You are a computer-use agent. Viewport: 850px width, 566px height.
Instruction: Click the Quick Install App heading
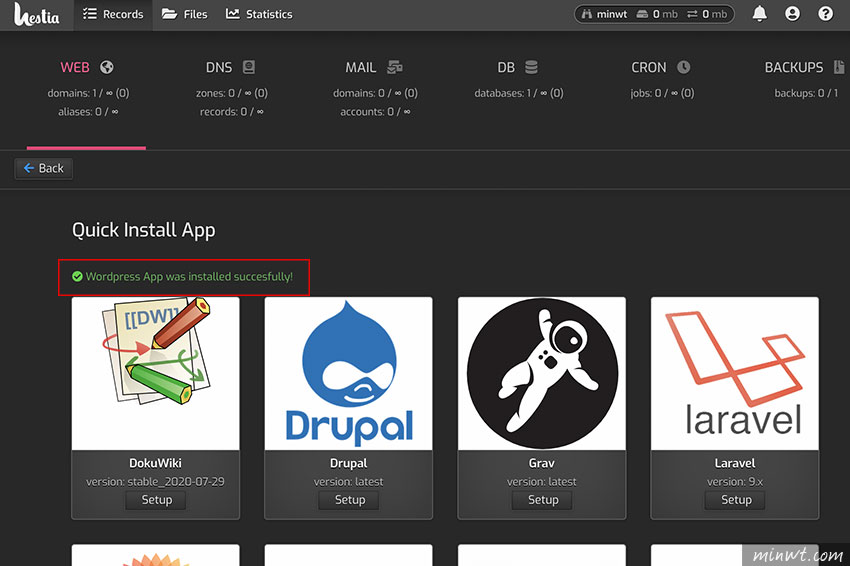click(144, 230)
